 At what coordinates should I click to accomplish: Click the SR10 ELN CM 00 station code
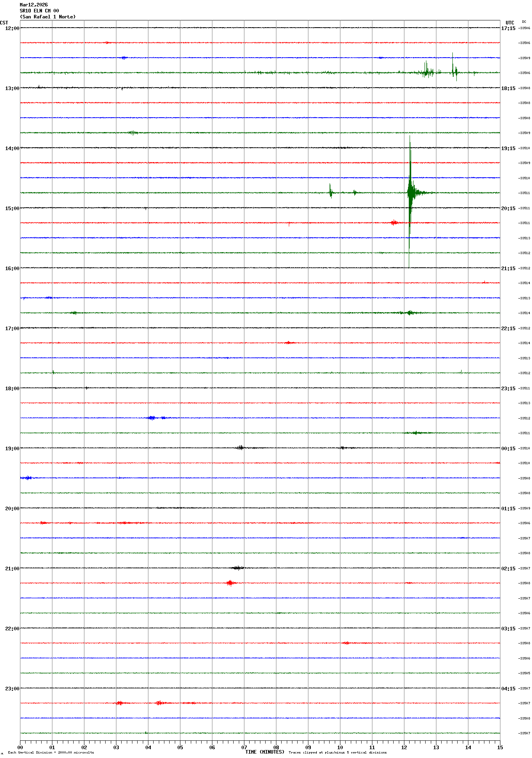pyautogui.click(x=39, y=11)
